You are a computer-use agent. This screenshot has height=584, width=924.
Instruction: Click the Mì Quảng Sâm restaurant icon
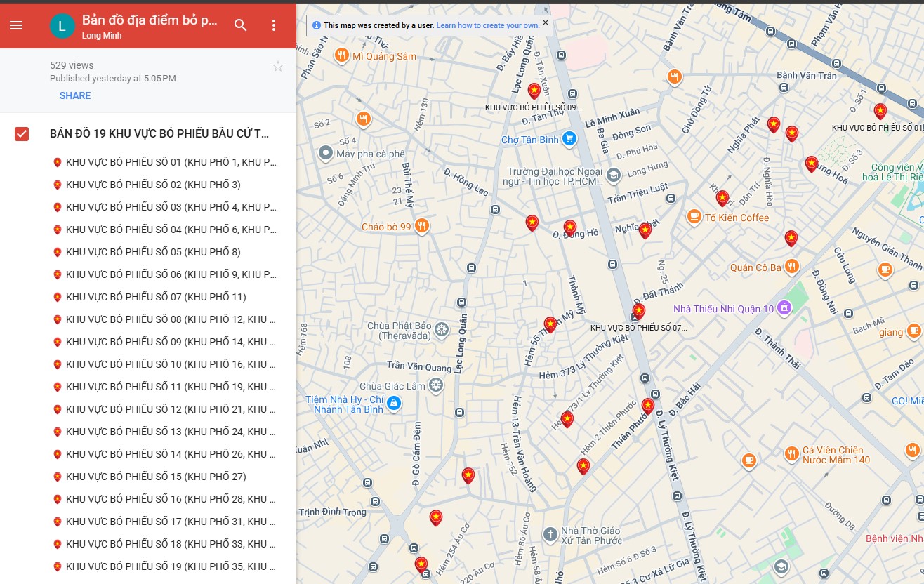point(341,55)
